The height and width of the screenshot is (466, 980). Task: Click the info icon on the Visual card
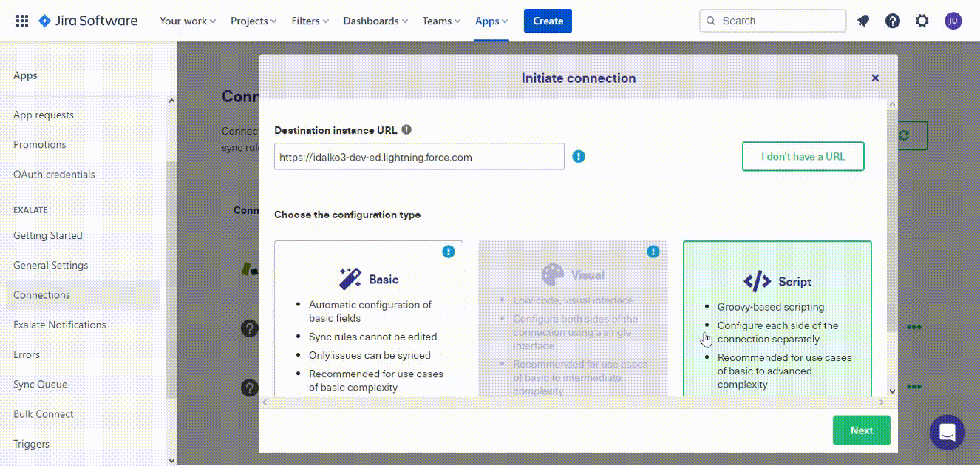[653, 251]
